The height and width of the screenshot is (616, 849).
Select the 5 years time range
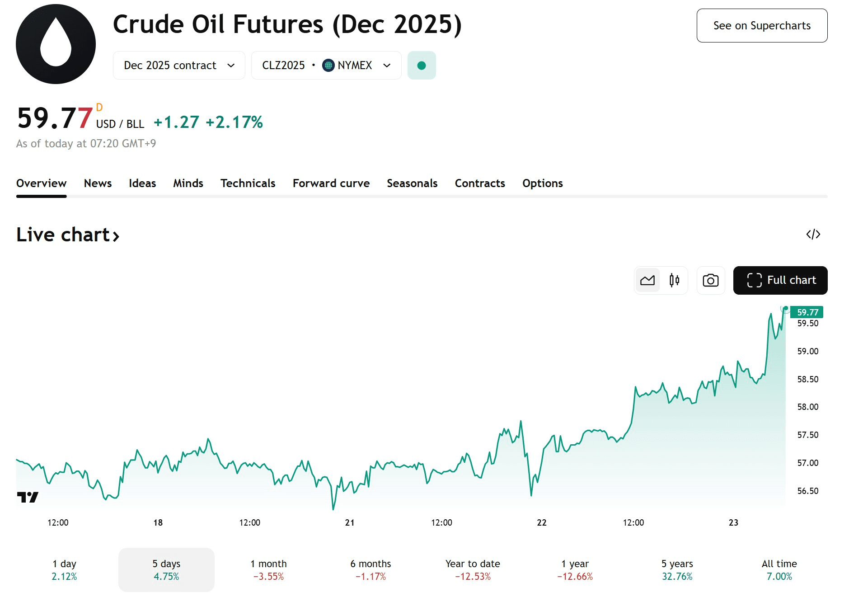[677, 569]
